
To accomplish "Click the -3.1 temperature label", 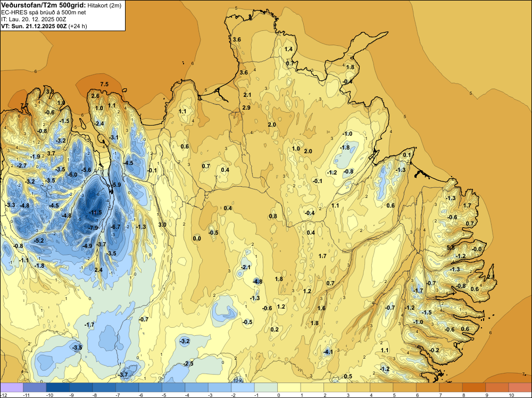I will click(x=114, y=137).
